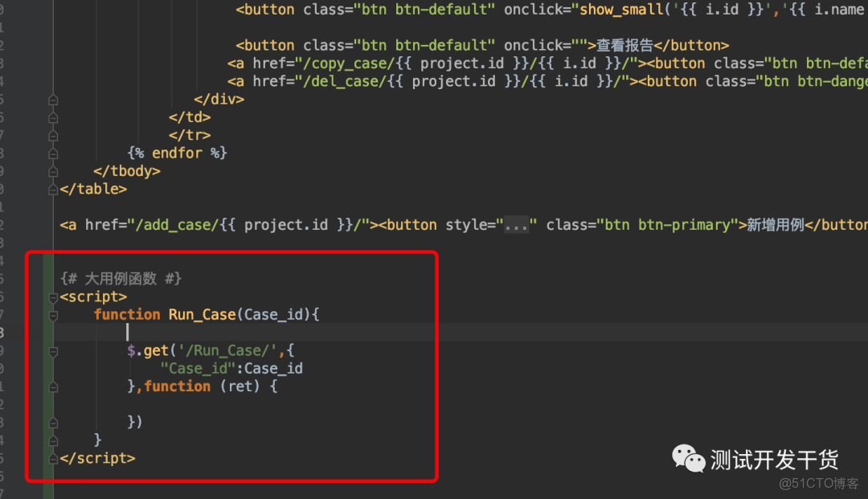Click the onclick="" attribute of 查看报告 button
The height and width of the screenshot is (499, 868).
545,45
